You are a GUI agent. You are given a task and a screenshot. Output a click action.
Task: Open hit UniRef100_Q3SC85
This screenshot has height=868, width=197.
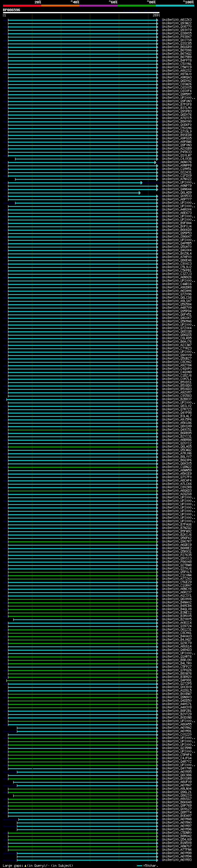(177, 43)
